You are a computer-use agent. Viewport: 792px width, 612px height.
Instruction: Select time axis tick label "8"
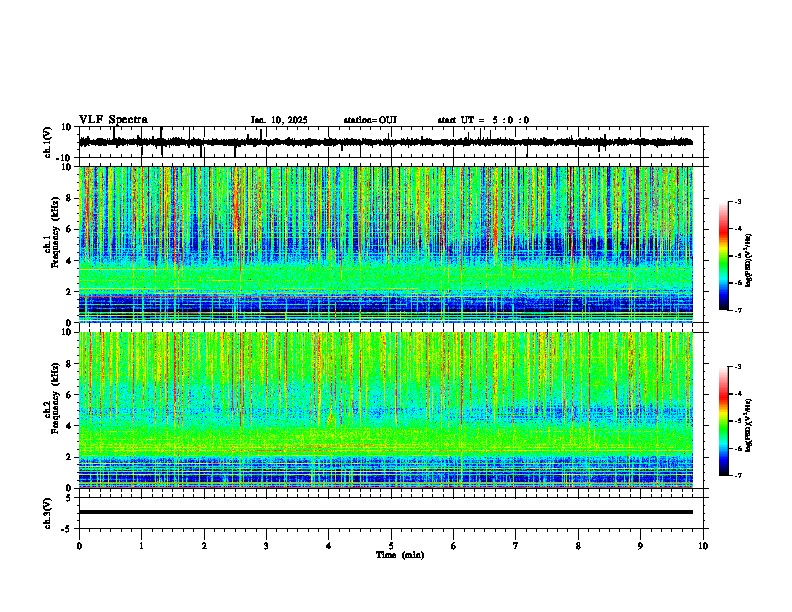(x=578, y=546)
